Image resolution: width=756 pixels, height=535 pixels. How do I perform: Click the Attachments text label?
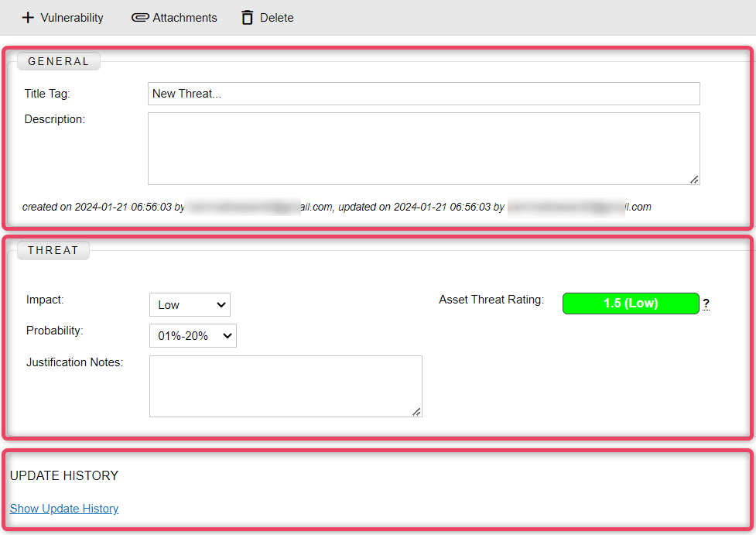pos(185,18)
